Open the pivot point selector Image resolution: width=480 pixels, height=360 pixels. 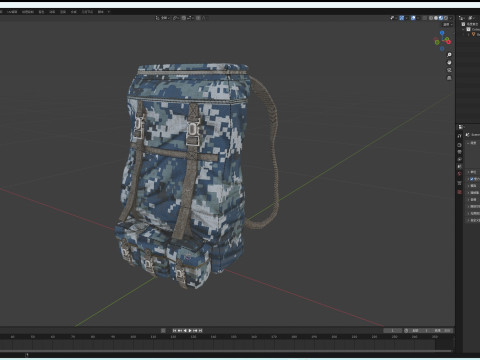point(176,18)
